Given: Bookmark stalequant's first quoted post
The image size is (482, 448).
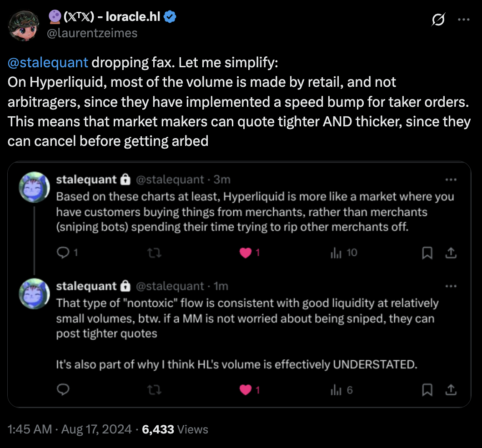Looking at the screenshot, I should (427, 253).
